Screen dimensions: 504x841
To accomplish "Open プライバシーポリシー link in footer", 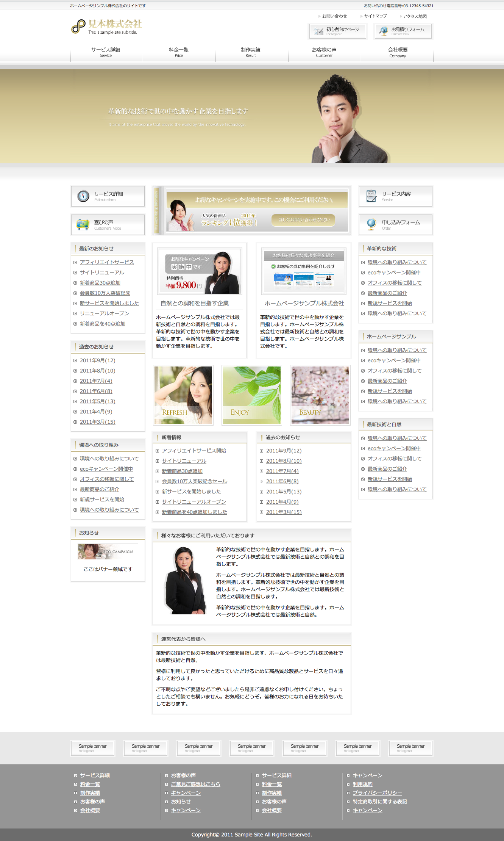I will [377, 793].
